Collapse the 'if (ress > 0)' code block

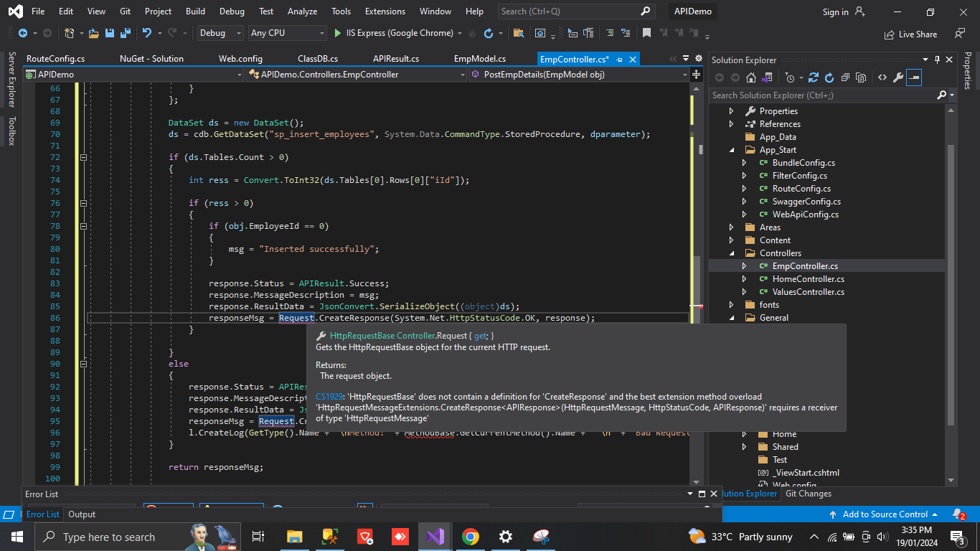click(83, 203)
